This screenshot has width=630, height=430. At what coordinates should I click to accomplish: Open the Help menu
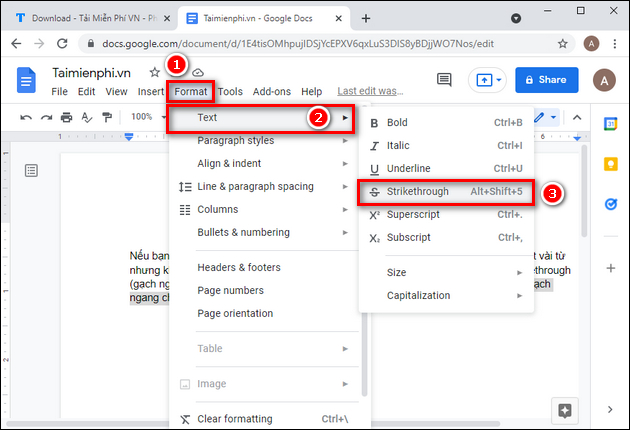pos(312,92)
